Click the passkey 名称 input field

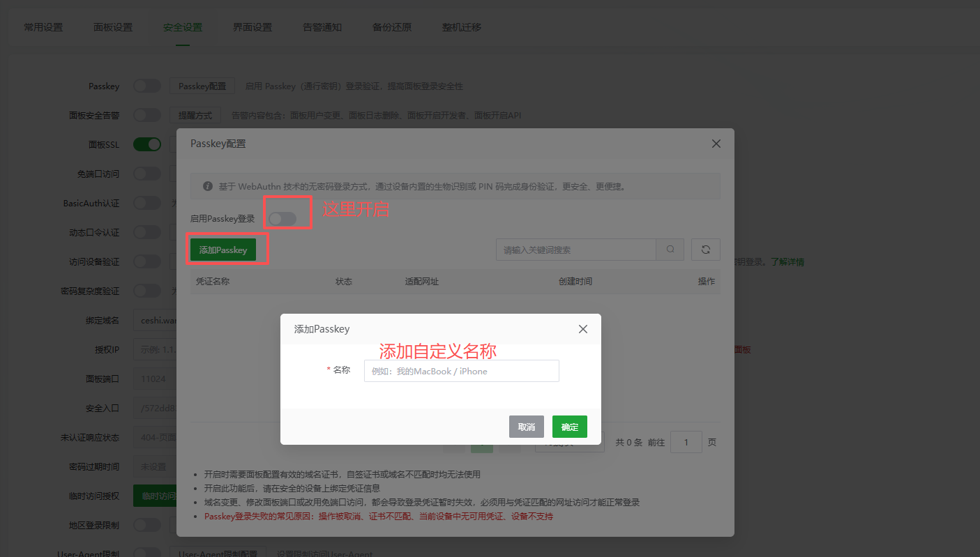(x=461, y=370)
